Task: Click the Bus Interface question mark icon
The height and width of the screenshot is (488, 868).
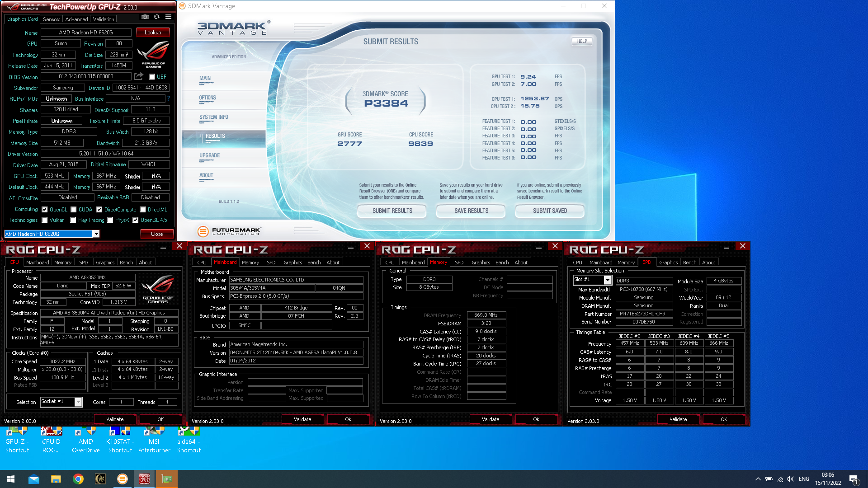Action: (168, 99)
